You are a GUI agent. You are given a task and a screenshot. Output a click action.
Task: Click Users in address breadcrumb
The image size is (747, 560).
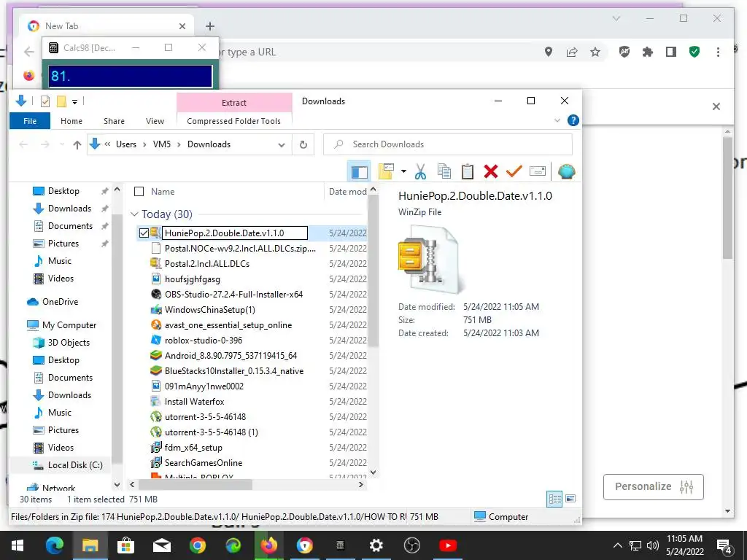[126, 144]
